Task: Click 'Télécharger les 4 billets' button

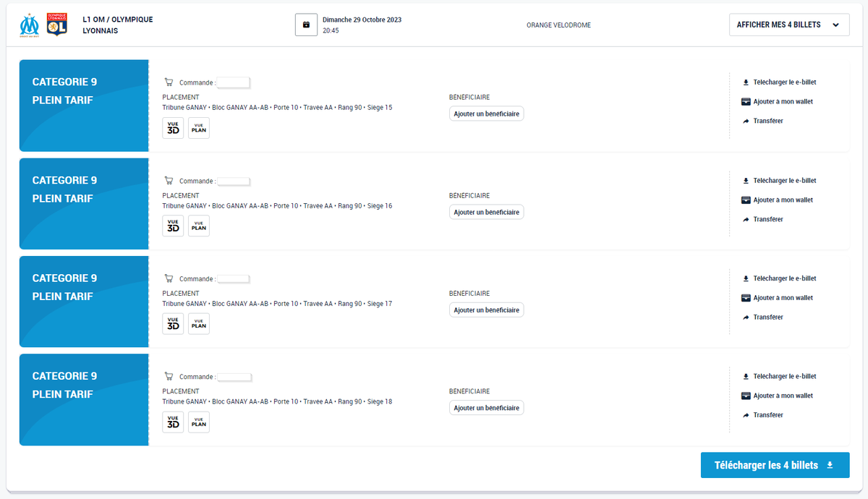Action: click(775, 465)
